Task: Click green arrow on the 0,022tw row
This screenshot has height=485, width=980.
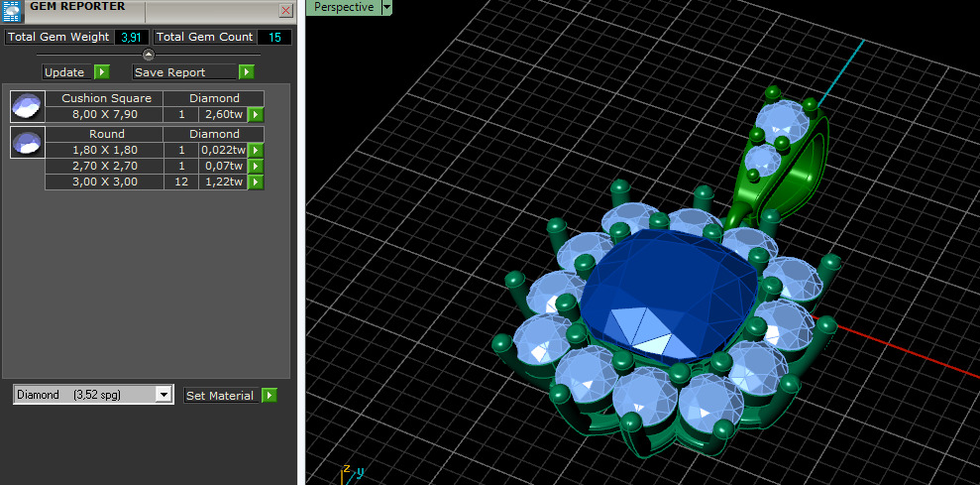Action: tap(256, 150)
